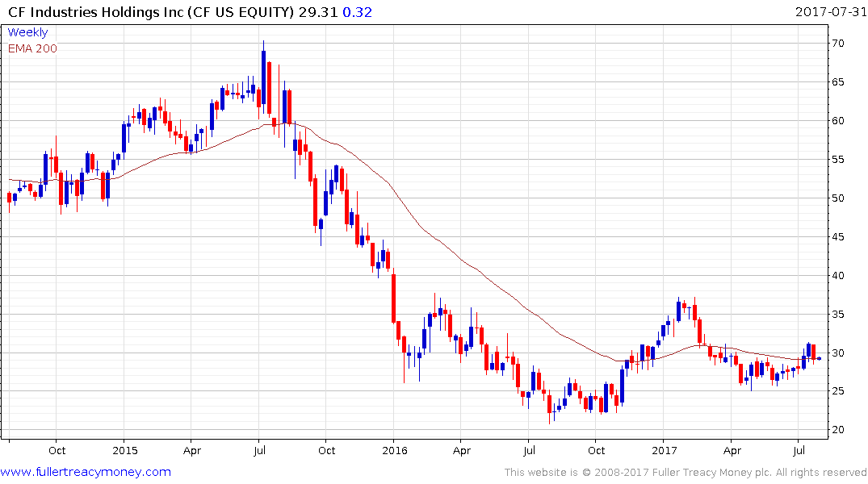Viewport: 868px width, 484px height.
Task: Click the 'EMA 200' legend label
Action: pos(32,48)
